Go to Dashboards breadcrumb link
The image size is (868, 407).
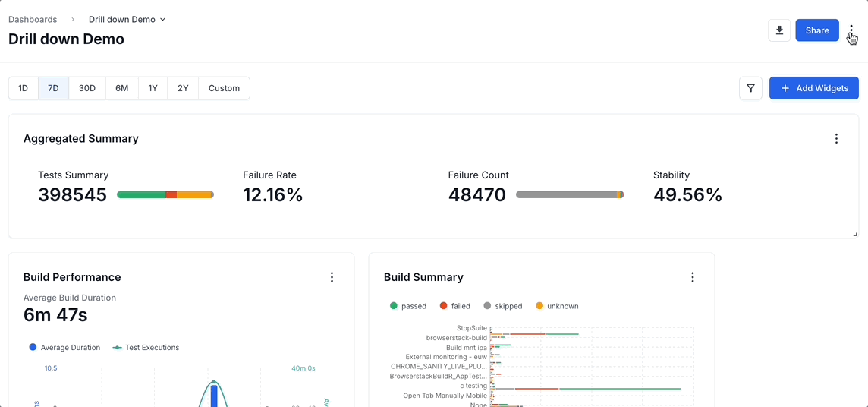(x=33, y=20)
